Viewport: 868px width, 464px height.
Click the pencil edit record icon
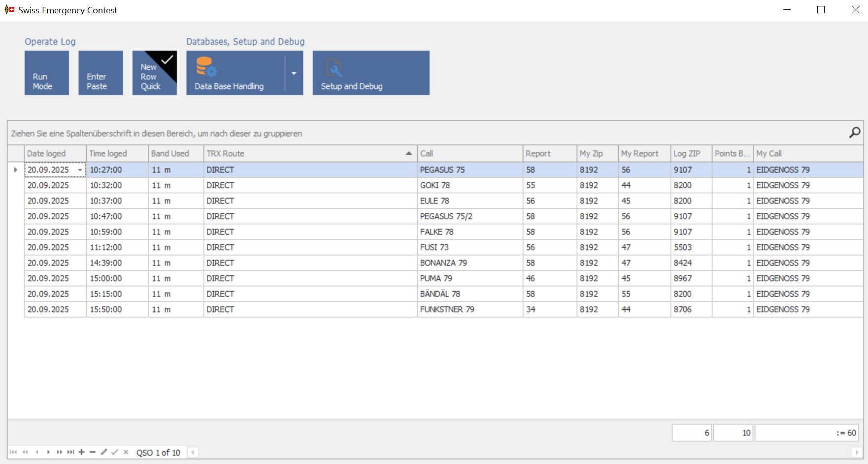point(104,452)
